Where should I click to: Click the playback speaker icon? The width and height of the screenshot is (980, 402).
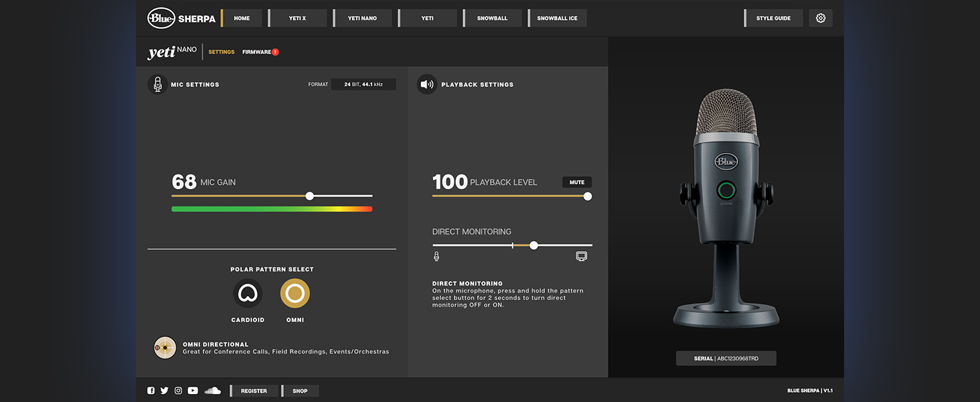[x=426, y=84]
